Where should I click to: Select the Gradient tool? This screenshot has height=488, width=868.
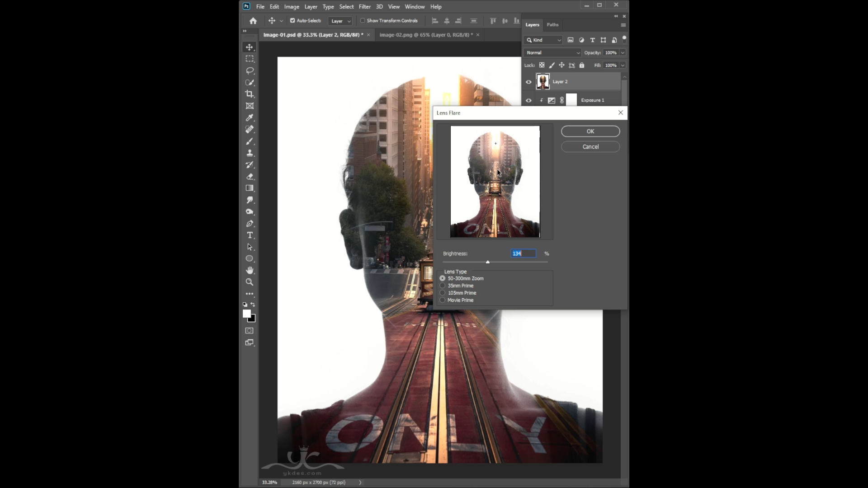click(250, 188)
